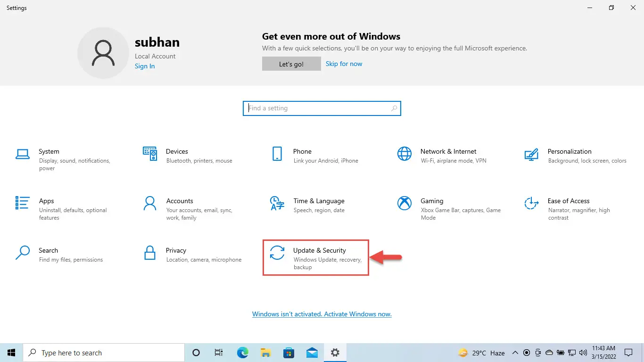Image resolution: width=644 pixels, height=362 pixels.
Task: Open Mail app from taskbar
Action: coord(312,353)
